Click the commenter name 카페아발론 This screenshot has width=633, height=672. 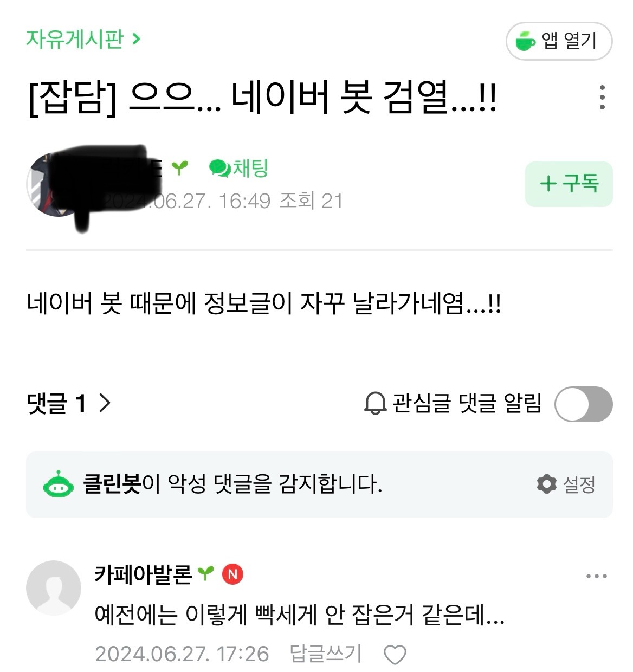point(143,574)
